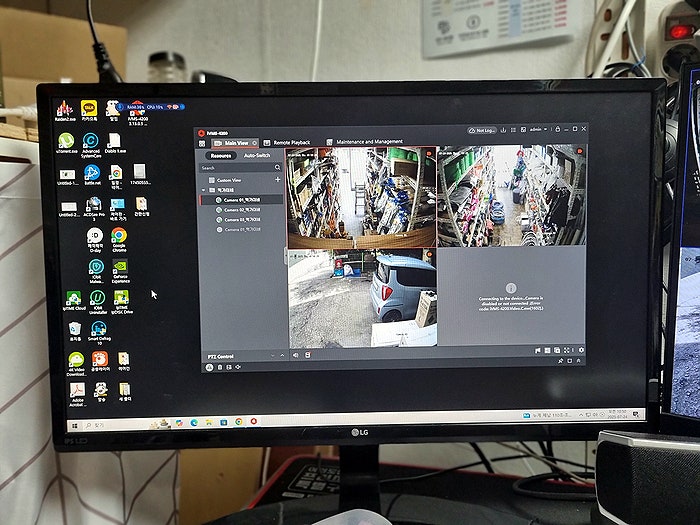Add a new custom view with plus icon
The image size is (700, 525).
coord(277,179)
